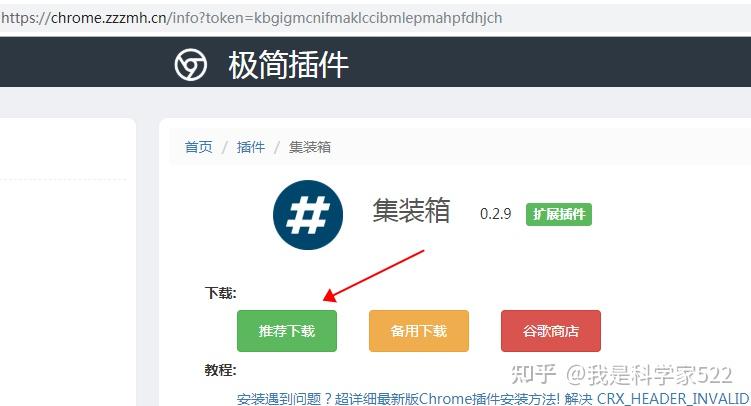The image size is (751, 406).
Task: Click the blue hashtag 集装箱 extension icon
Action: pos(308,215)
